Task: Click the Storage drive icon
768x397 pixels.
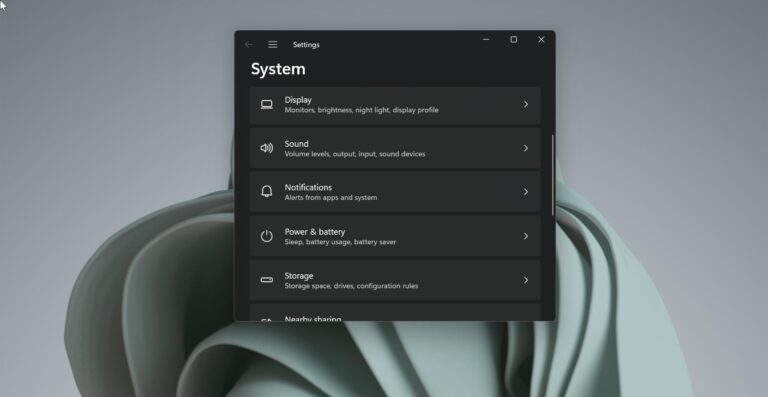Action: (266, 280)
